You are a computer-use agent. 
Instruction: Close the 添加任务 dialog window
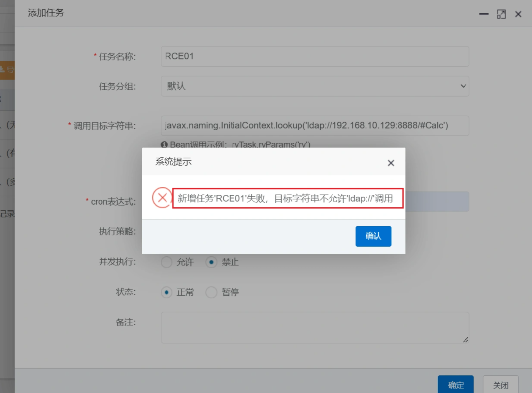pyautogui.click(x=518, y=14)
